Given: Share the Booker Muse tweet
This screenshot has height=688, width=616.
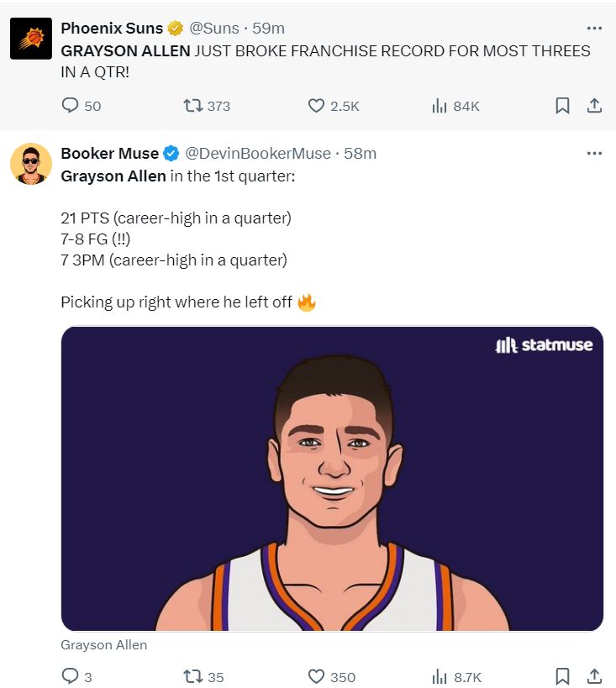Looking at the screenshot, I should coord(593,676).
